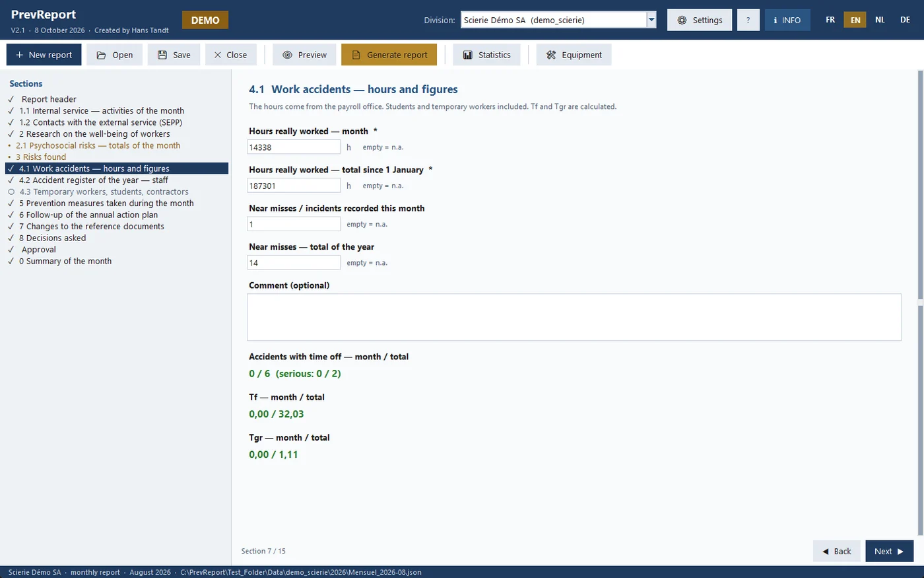
Task: Open the Statistics view
Action: [486, 55]
